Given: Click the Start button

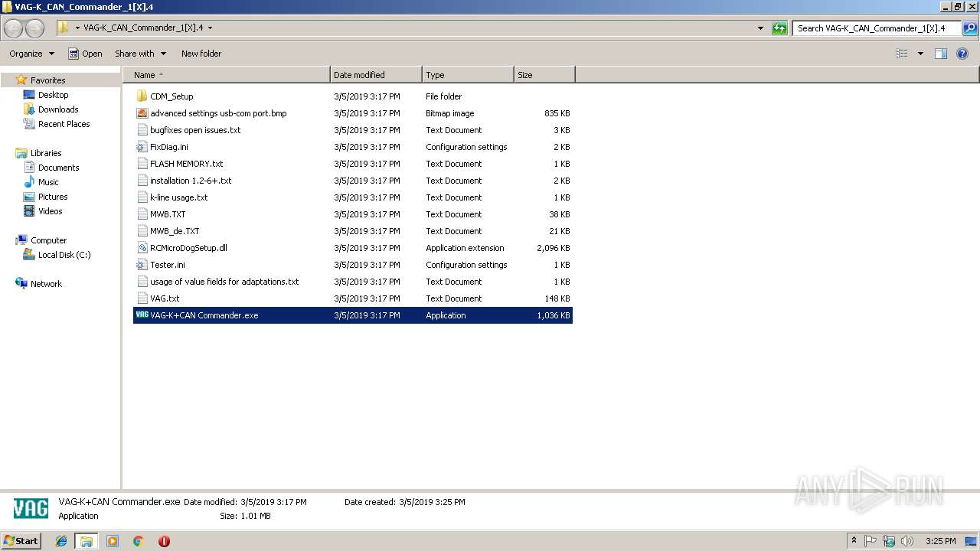Looking at the screenshot, I should (21, 541).
